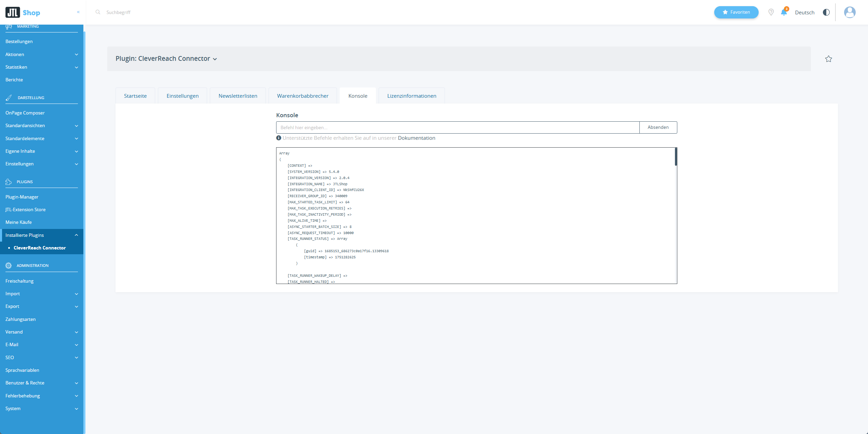Expand Standardansichten submenu
868x434 pixels.
tap(42, 125)
